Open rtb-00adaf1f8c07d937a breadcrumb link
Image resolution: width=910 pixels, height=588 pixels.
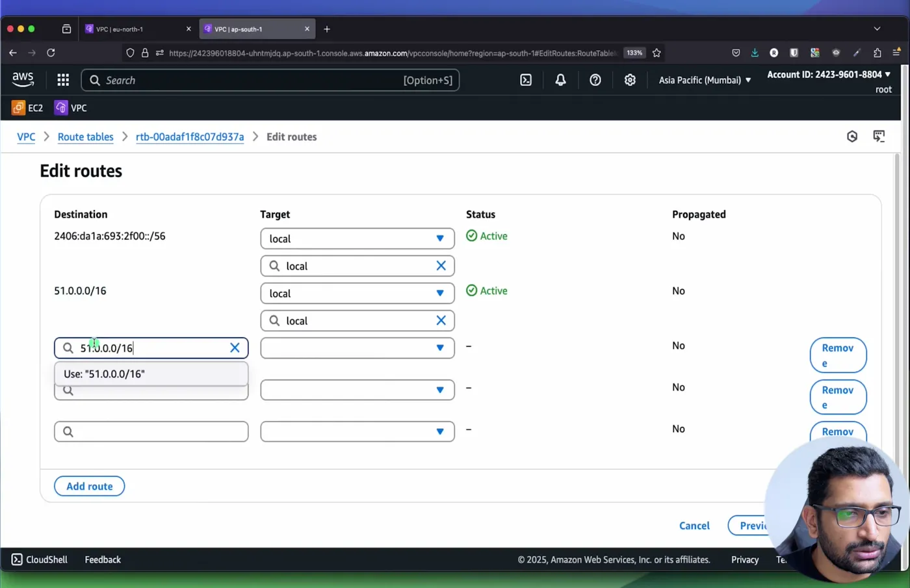click(x=190, y=136)
